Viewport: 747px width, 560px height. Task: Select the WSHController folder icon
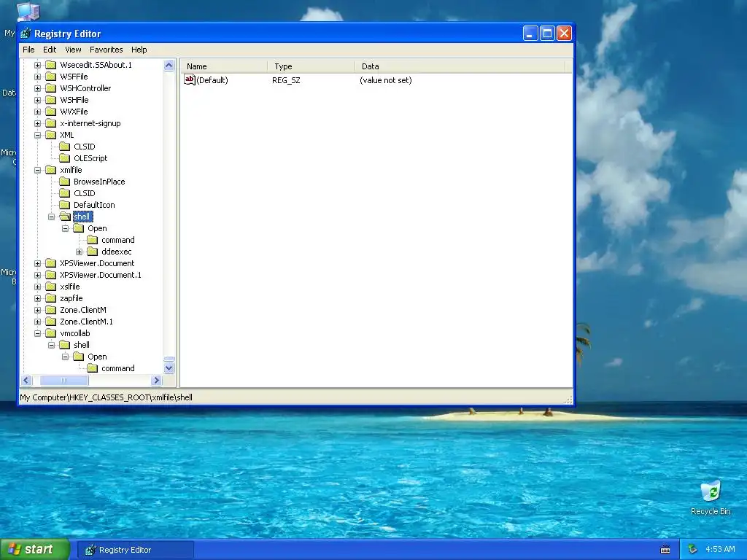tap(50, 88)
